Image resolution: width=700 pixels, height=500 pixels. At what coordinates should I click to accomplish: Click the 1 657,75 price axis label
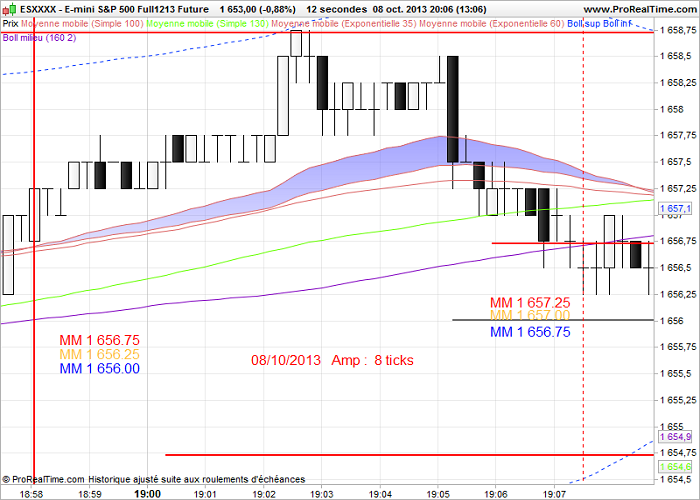pyautogui.click(x=678, y=135)
